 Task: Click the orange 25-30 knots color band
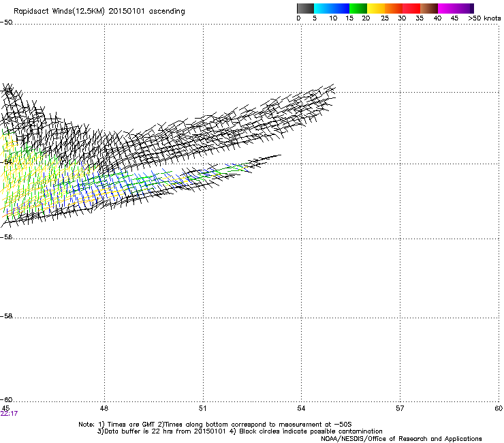[x=394, y=8]
